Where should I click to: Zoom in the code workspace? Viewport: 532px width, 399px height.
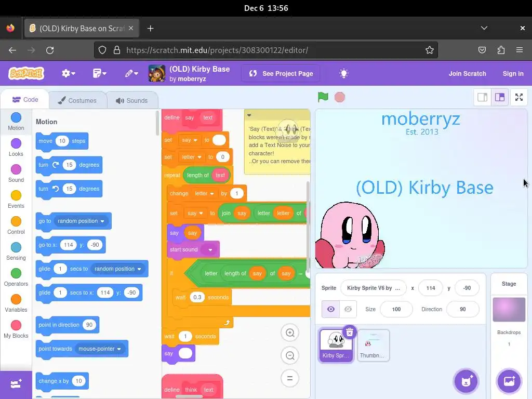(290, 332)
